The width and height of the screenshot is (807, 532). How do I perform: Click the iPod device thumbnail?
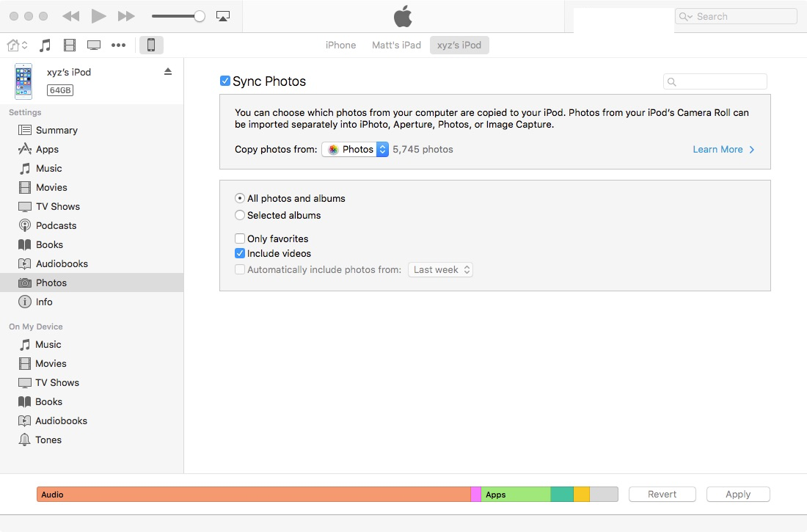click(23, 81)
